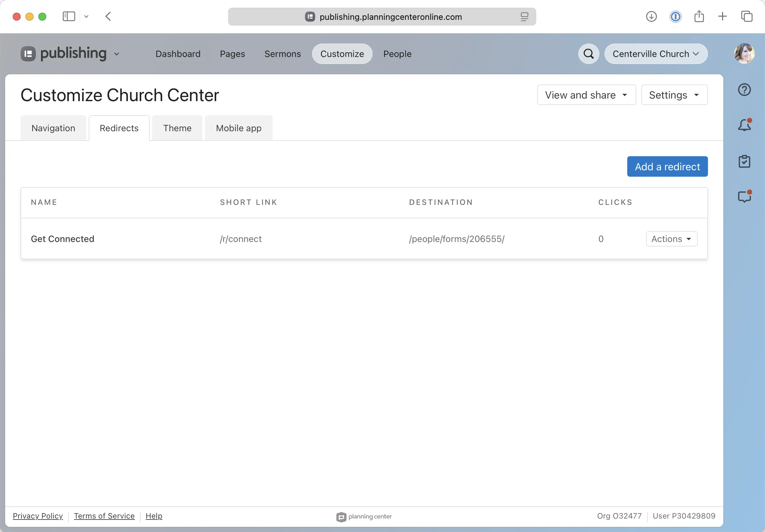Switch to the Mobile app tab
765x532 pixels.
click(x=238, y=128)
